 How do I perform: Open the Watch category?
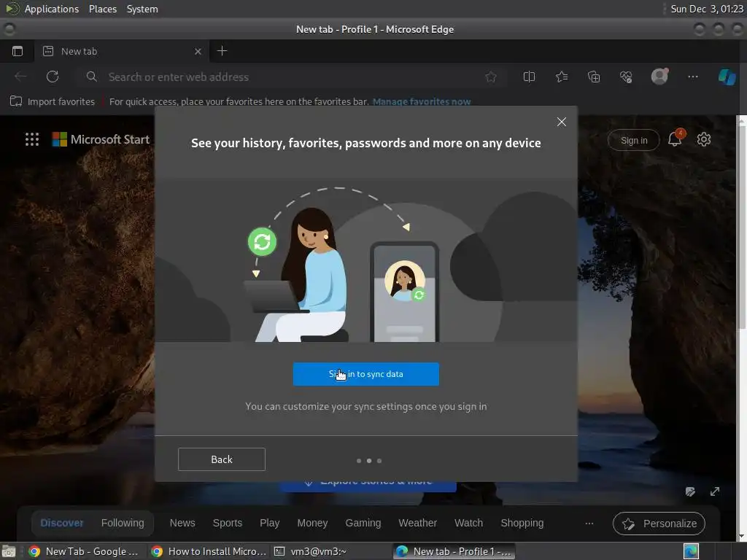pos(469,523)
